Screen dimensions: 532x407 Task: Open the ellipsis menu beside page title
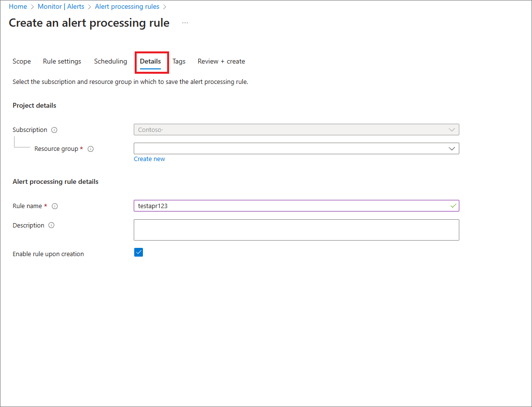click(x=185, y=23)
